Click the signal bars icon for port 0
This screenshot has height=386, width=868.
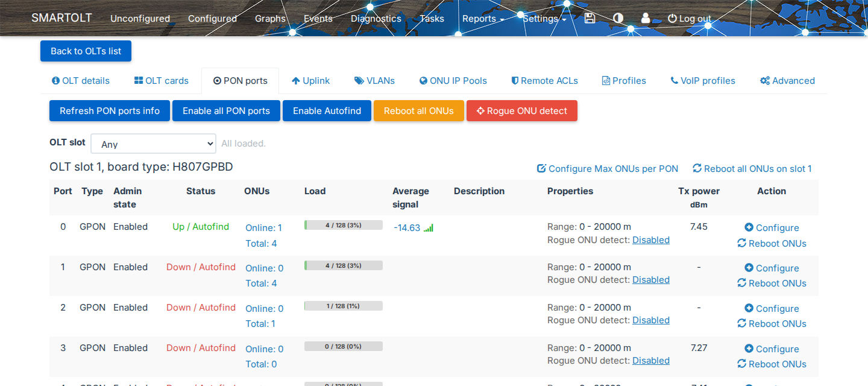[x=429, y=228]
